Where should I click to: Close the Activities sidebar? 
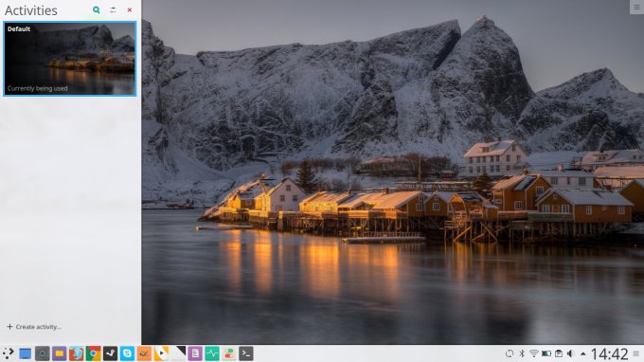click(130, 9)
